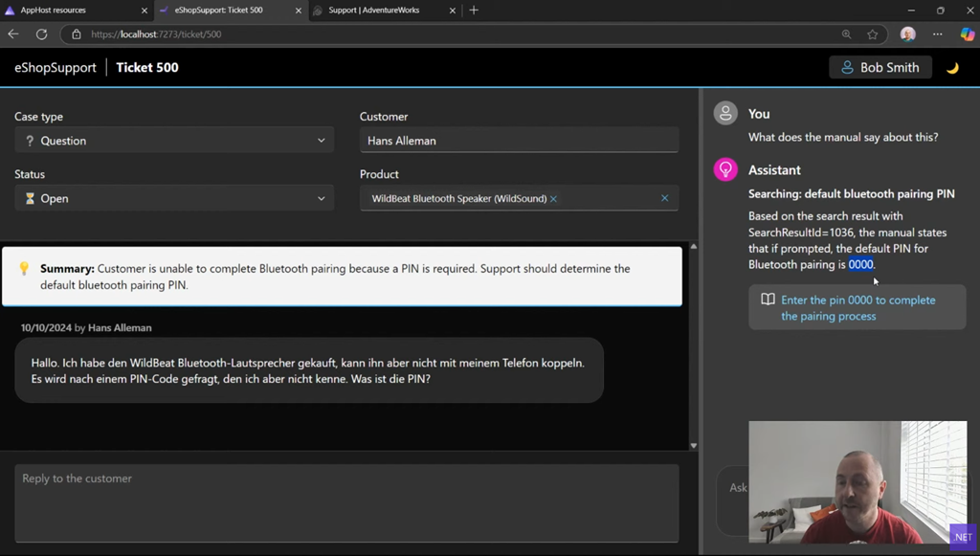Click suggested reply about pin 0000
Screen dimensions: 980x556
click(x=857, y=308)
